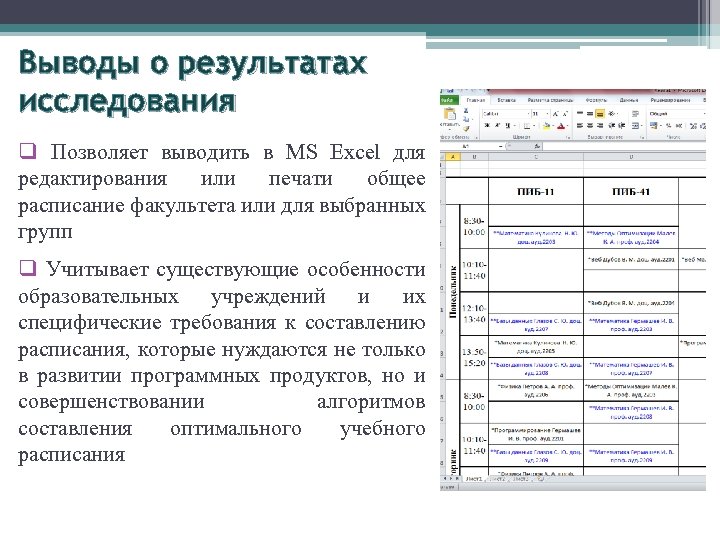Select the Лист1 sheet tab
This screenshot has height=540, width=720.
click(x=474, y=478)
